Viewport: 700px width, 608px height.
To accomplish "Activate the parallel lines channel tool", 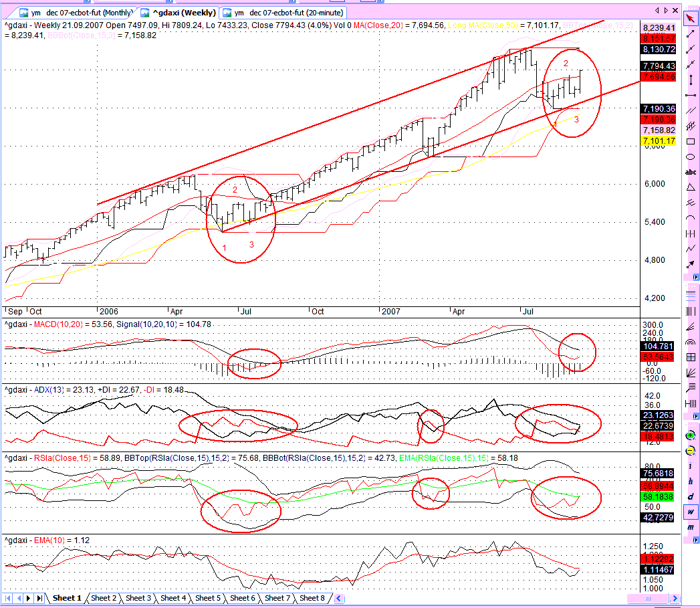I will [x=690, y=110].
